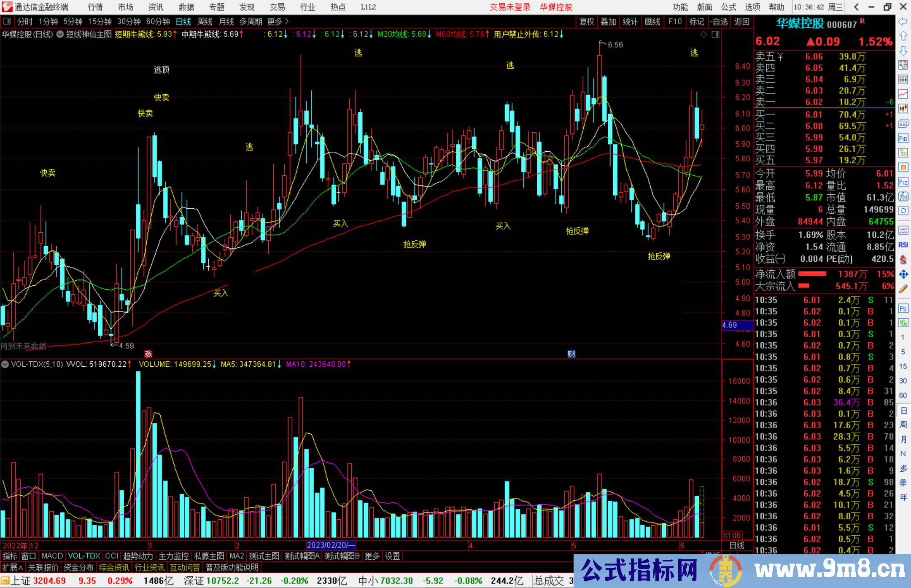Select the candlestick chart icon
This screenshot has height=588, width=911.
point(903,109)
